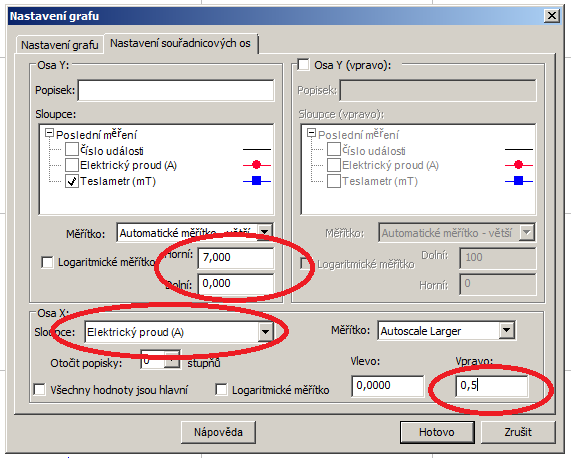Click the Horní field showing 7,000
Screen dimensions: 571x458
pos(236,257)
